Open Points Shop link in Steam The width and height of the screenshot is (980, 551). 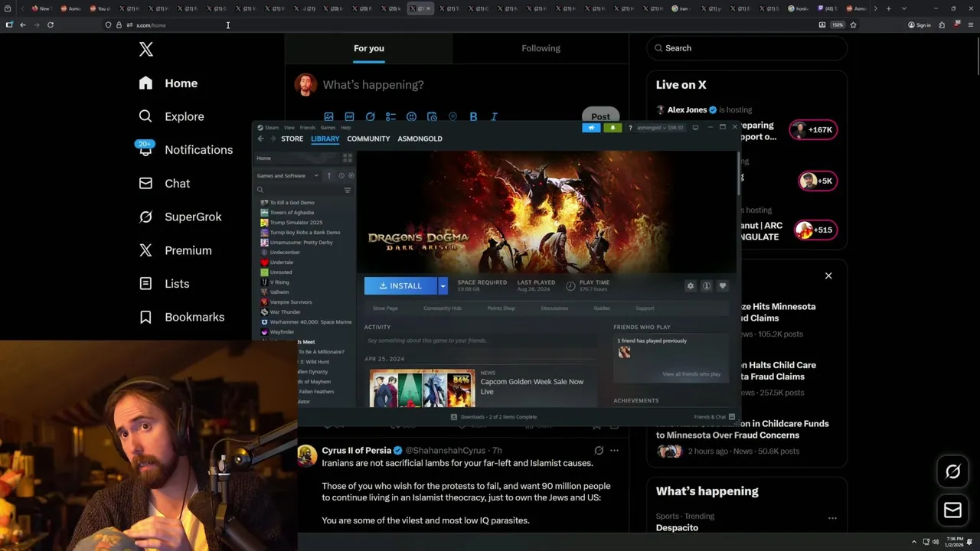click(501, 308)
